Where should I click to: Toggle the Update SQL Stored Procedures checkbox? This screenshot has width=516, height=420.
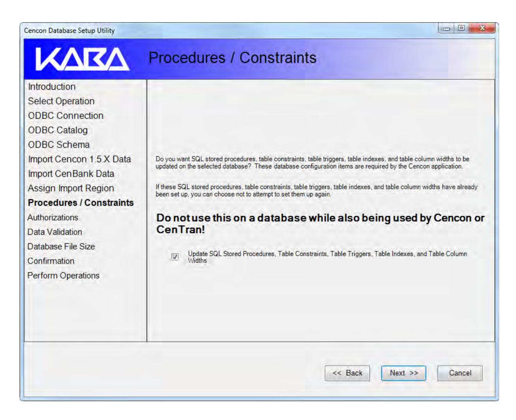pos(175,257)
